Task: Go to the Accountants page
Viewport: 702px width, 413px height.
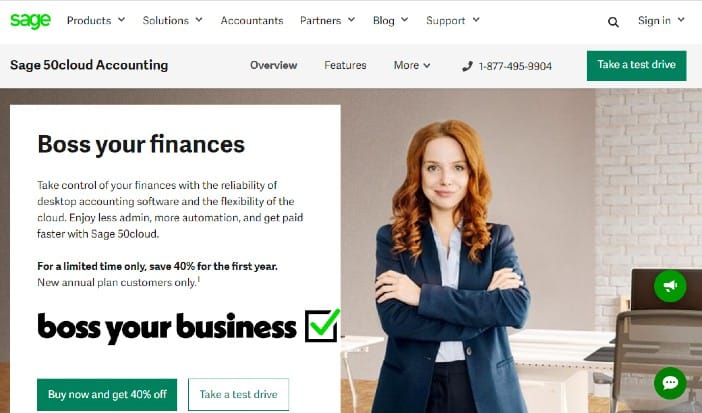Action: click(252, 21)
